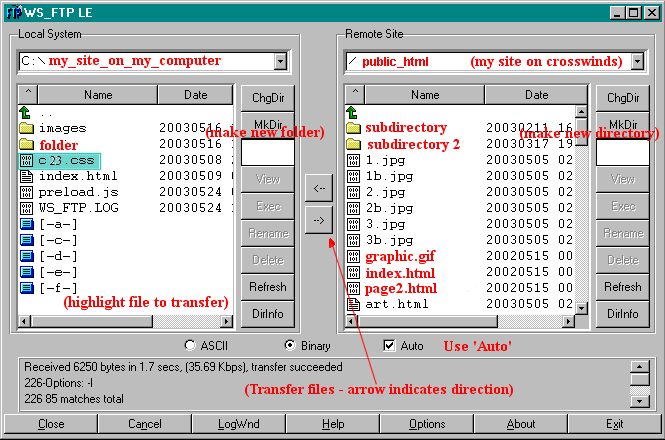This screenshot has height=440, width=665.
Task: Sort local files by Date column
Action: (x=196, y=94)
